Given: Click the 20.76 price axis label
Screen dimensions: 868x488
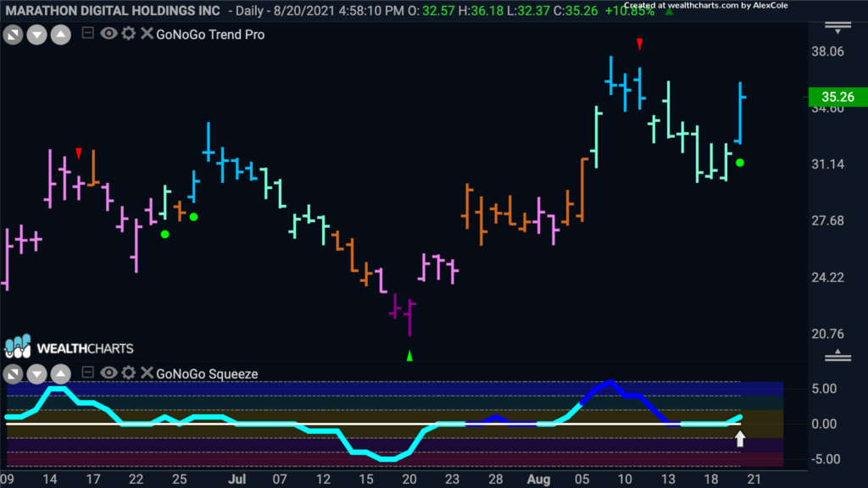Looking at the screenshot, I should tap(827, 334).
